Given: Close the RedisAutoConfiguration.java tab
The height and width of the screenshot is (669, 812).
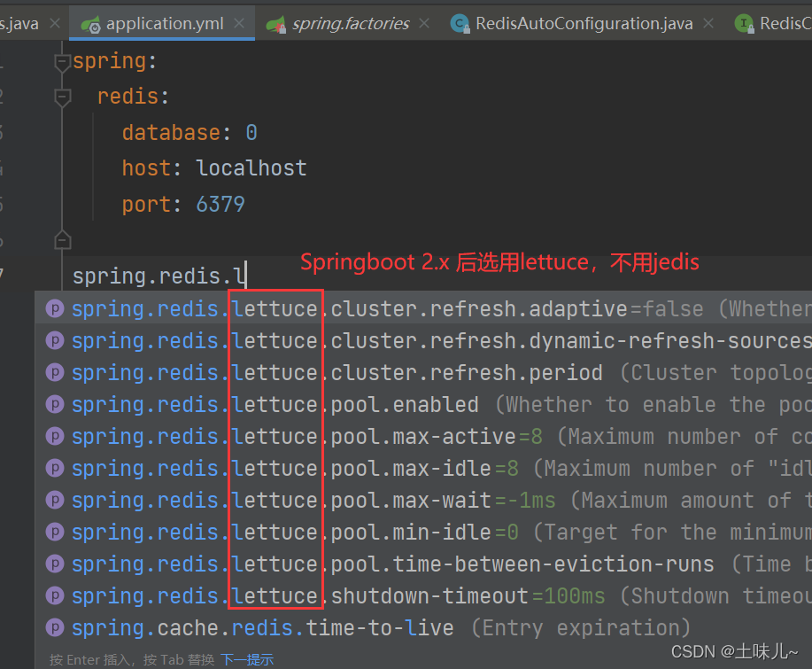Looking at the screenshot, I should [x=708, y=23].
